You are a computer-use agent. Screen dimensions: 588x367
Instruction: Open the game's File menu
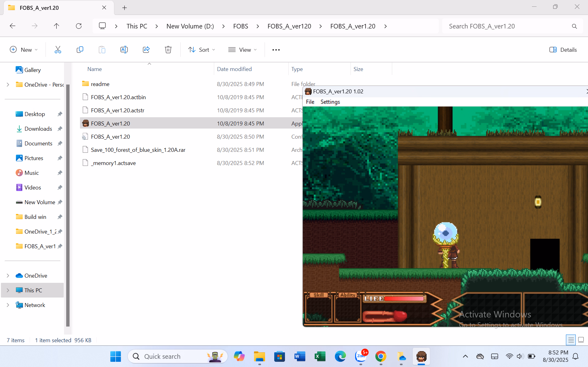coord(310,102)
